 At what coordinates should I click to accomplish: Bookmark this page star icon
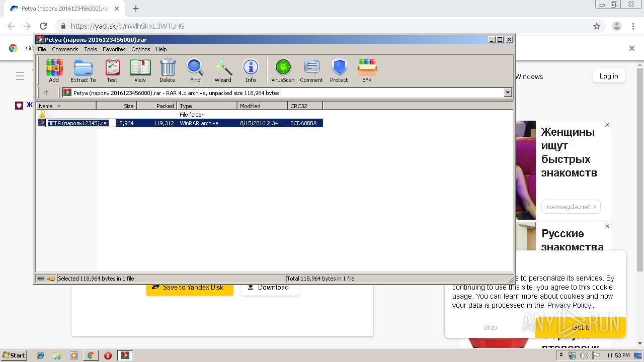pyautogui.click(x=597, y=26)
